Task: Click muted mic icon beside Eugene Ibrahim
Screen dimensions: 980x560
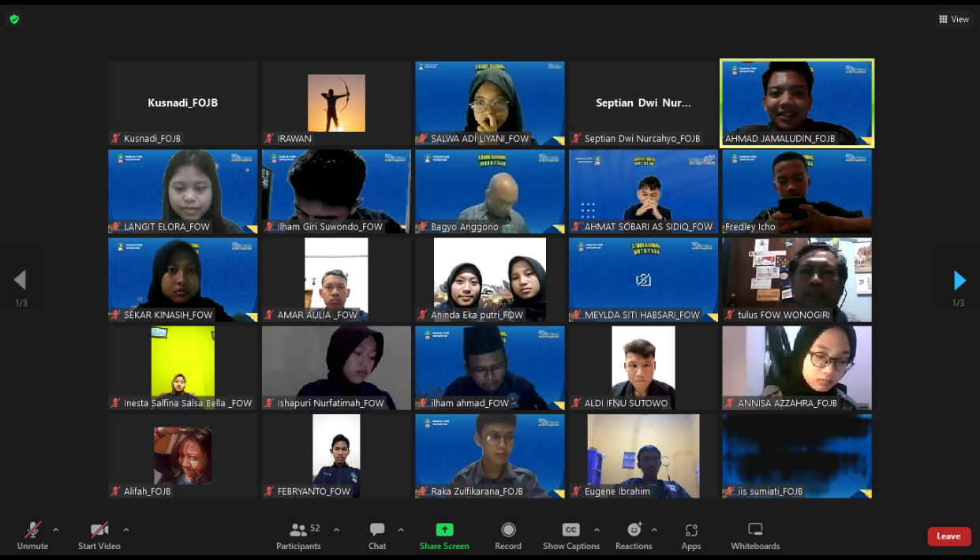Action: pos(576,491)
